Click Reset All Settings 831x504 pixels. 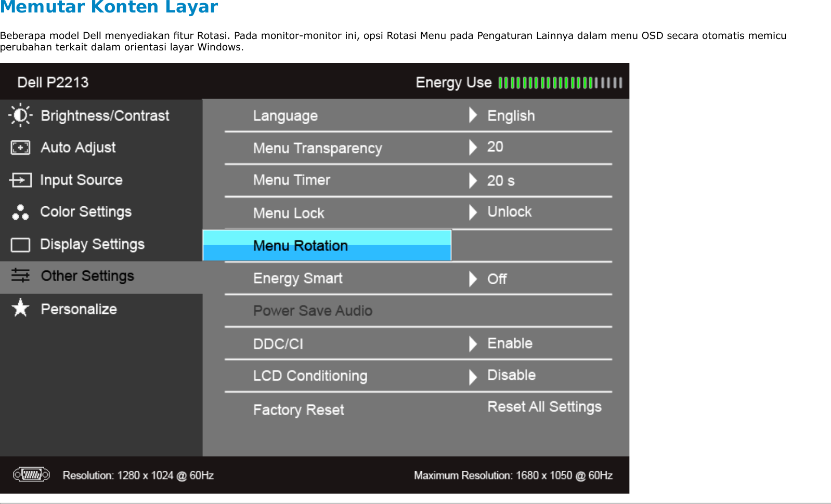pyautogui.click(x=544, y=407)
